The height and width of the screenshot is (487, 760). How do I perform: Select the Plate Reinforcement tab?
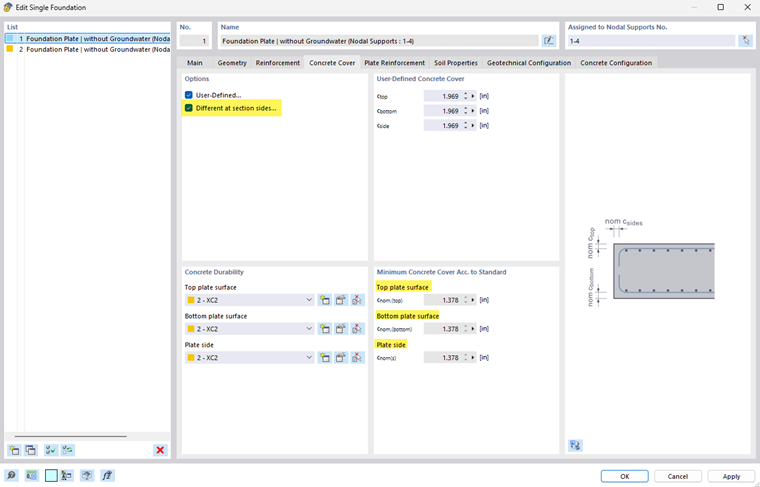point(394,63)
